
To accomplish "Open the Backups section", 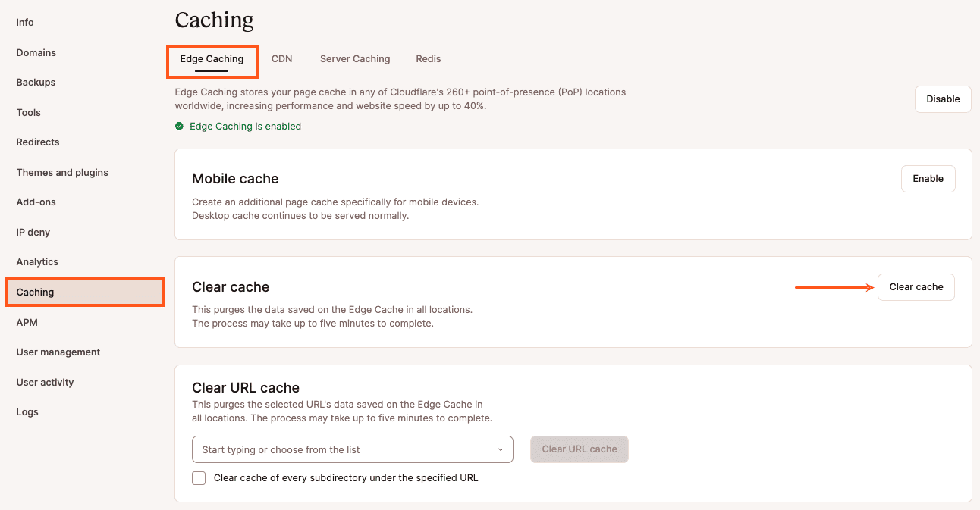I will (x=36, y=83).
